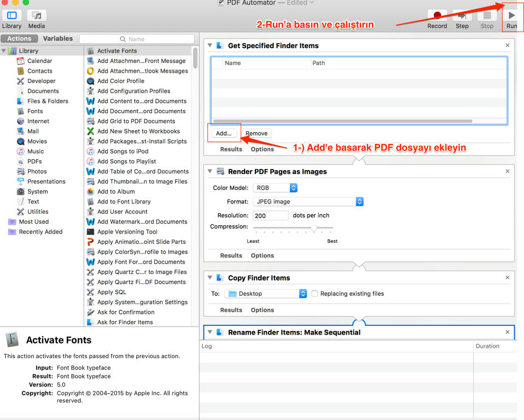Remove the Copy Finder Items action
Image resolution: width=524 pixels, height=420 pixels.
click(x=507, y=277)
